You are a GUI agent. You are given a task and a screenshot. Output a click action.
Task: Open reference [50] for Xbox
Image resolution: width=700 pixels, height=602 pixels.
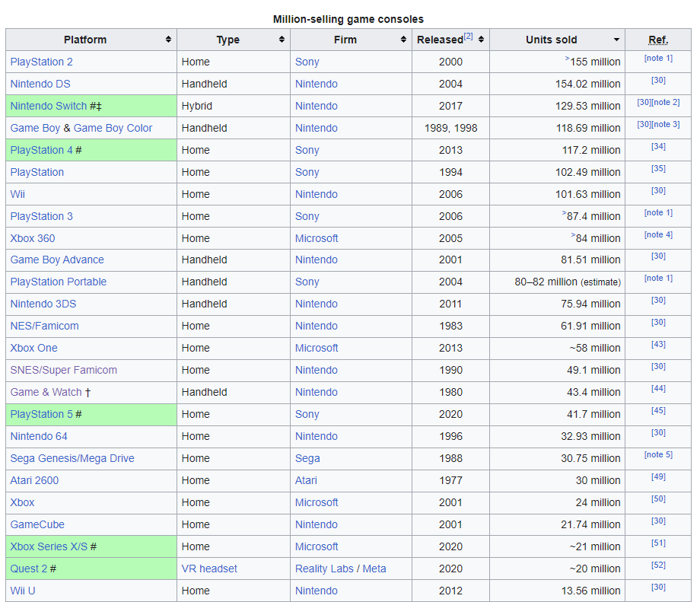(x=658, y=498)
